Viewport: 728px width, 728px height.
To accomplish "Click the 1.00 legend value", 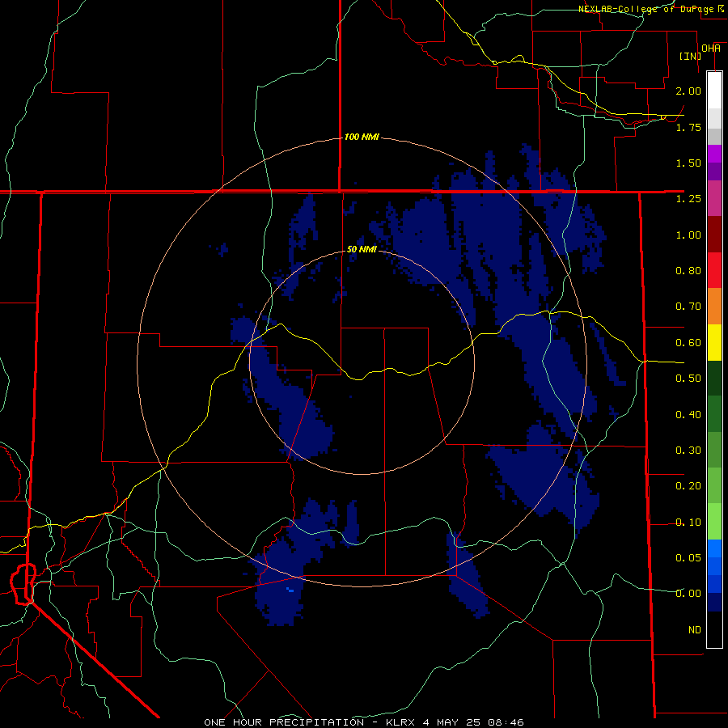I will click(x=688, y=235).
